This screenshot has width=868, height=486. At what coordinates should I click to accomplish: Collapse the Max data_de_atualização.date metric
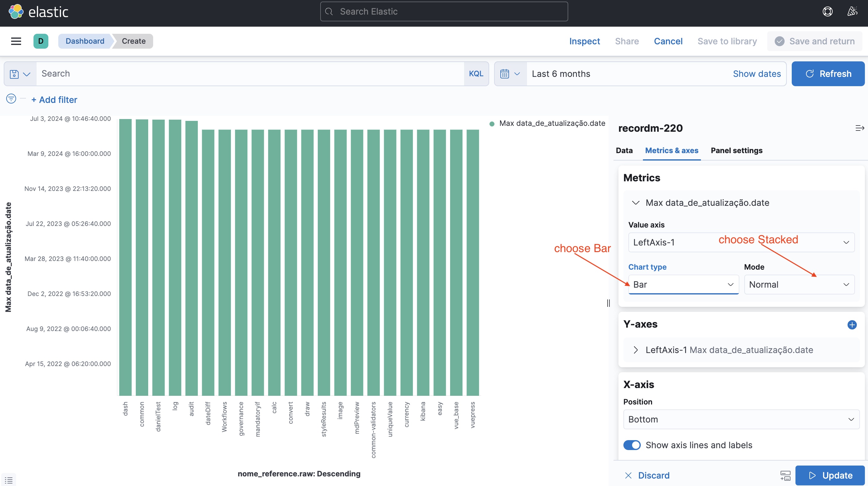635,203
